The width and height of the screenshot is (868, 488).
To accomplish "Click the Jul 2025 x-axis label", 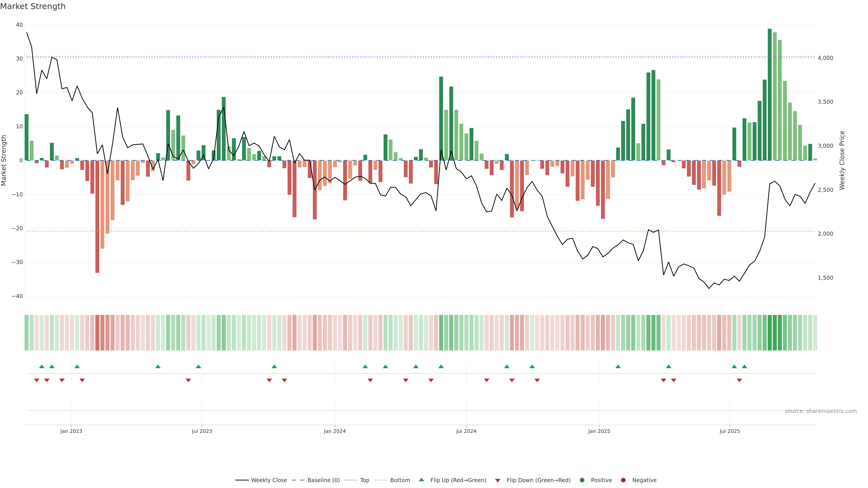I will click(x=729, y=431).
